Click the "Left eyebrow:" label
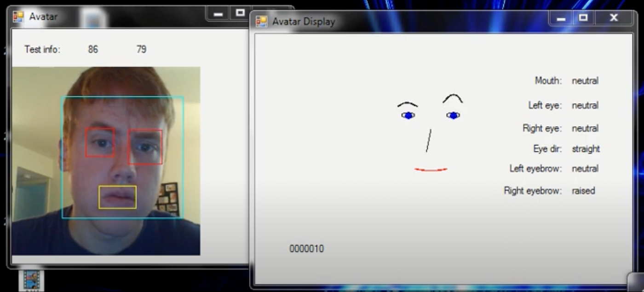Screen dimensions: 644x292 [536, 169]
